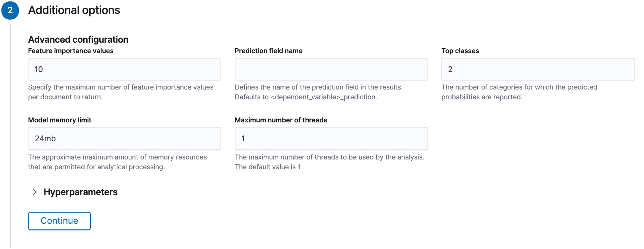Collapse the Hyperparameters disclosure triangle

(34, 192)
